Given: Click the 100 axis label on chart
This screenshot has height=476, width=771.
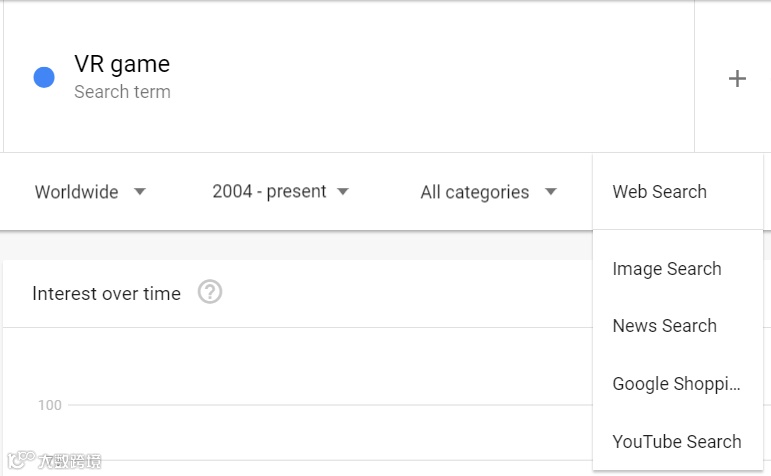Looking at the screenshot, I should click(x=50, y=405).
